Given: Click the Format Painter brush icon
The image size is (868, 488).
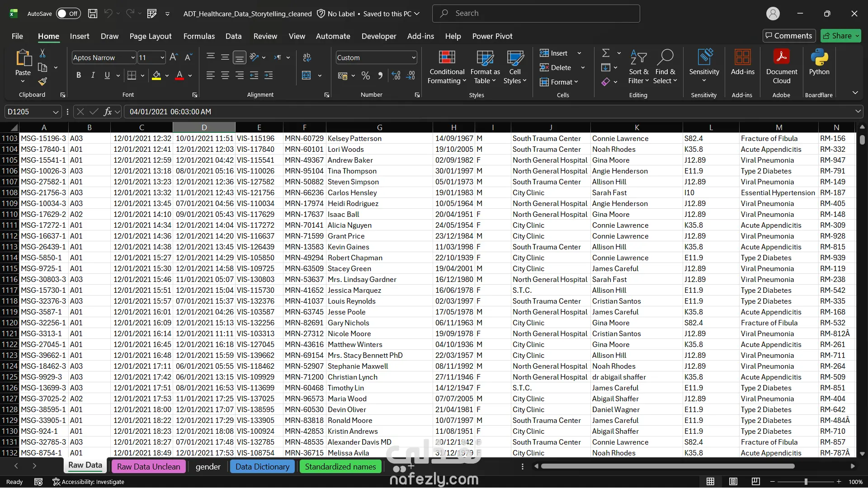Looking at the screenshot, I should click(x=42, y=81).
